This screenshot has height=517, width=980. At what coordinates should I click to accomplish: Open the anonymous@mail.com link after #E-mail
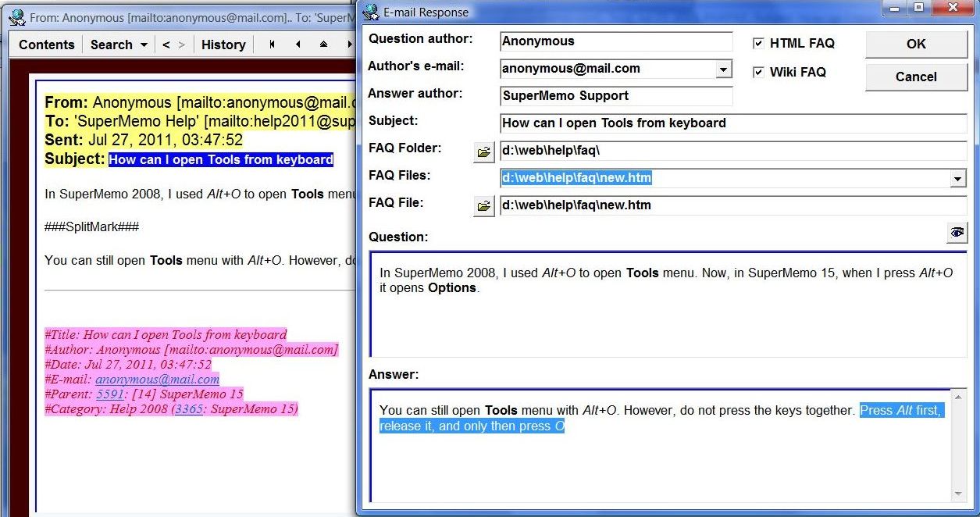point(158,379)
